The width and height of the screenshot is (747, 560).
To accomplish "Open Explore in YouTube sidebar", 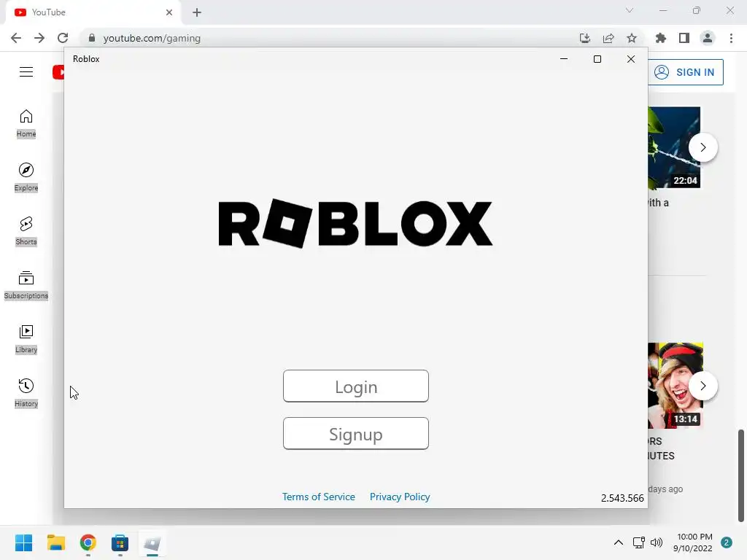I will 26,177.
